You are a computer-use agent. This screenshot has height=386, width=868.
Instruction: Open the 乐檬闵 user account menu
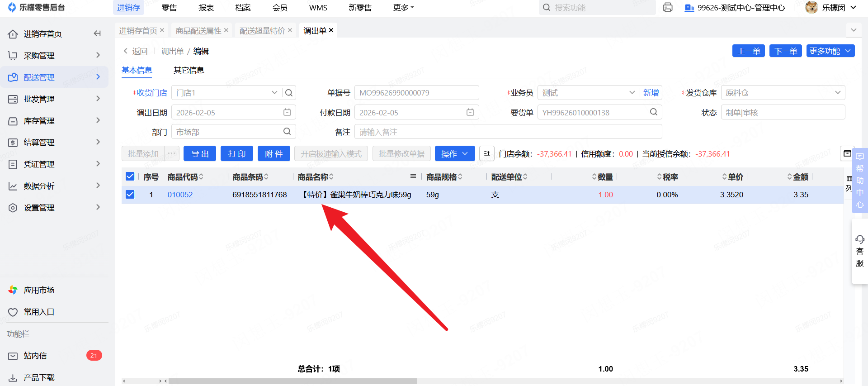831,8
